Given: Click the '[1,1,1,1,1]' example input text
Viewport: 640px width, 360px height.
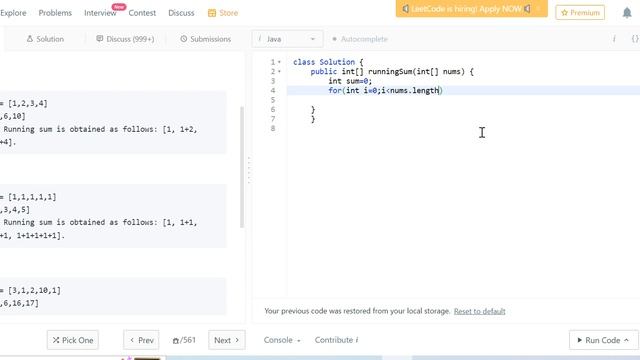Looking at the screenshot, I should coord(32,197).
